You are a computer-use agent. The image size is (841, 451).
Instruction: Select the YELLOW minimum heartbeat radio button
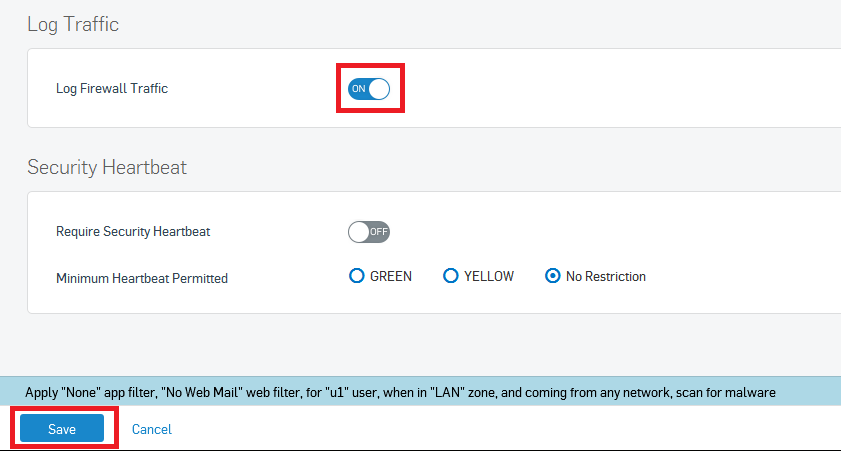click(451, 276)
